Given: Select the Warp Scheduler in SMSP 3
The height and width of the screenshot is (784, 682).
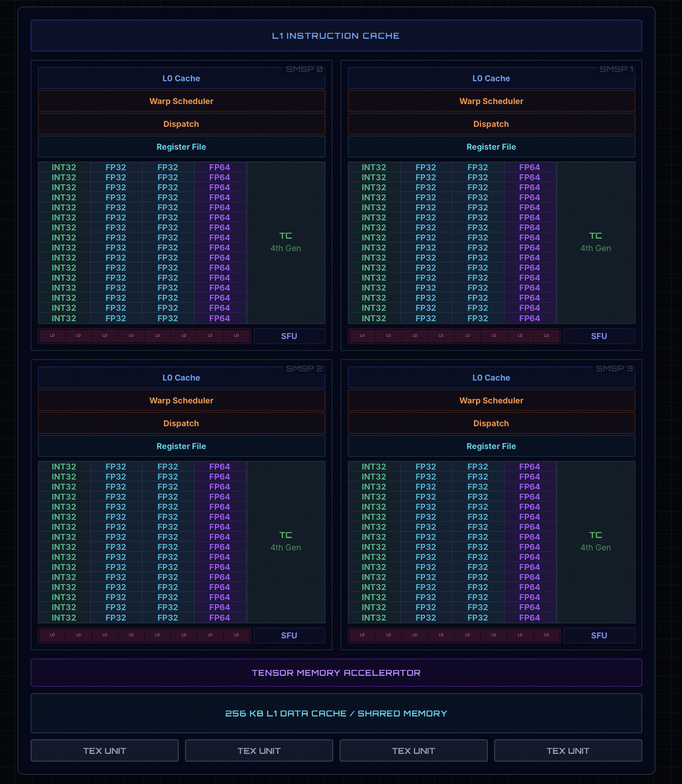Looking at the screenshot, I should click(x=491, y=401).
